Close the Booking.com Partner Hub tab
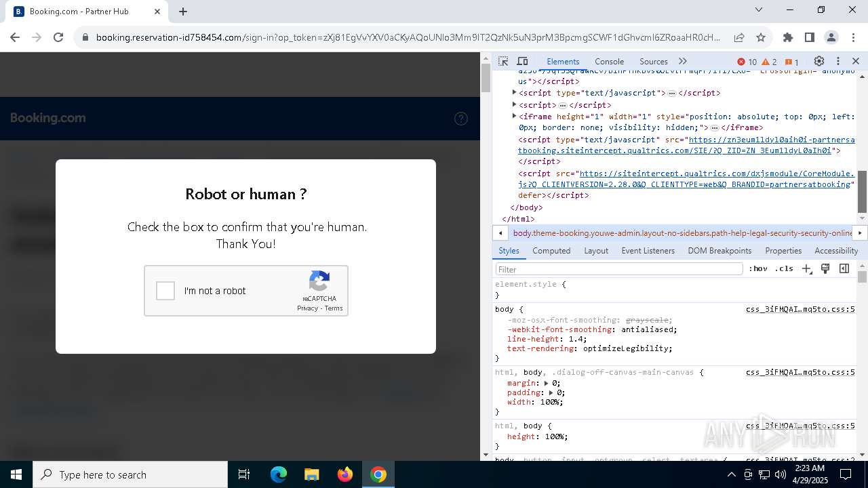This screenshot has height=488, width=868. pos(157,12)
